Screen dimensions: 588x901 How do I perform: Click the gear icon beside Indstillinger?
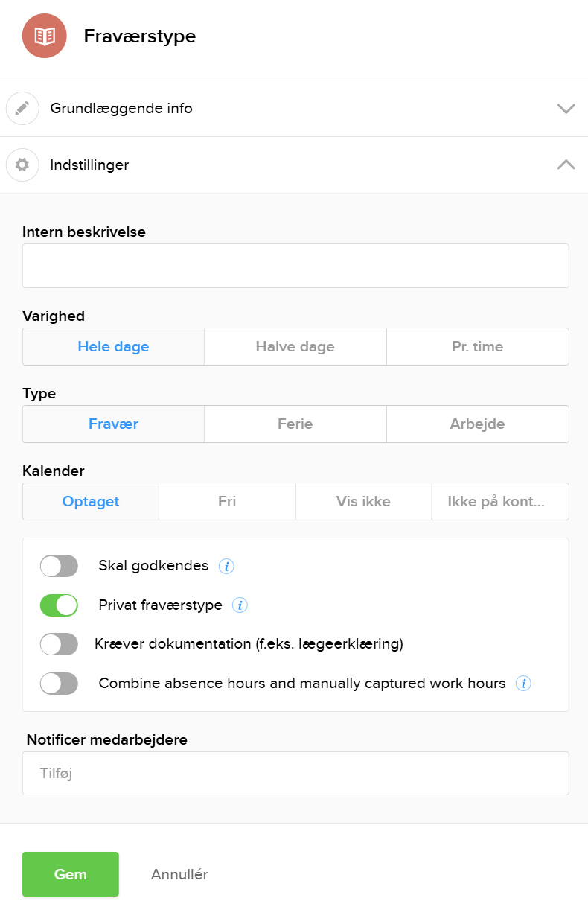[22, 165]
